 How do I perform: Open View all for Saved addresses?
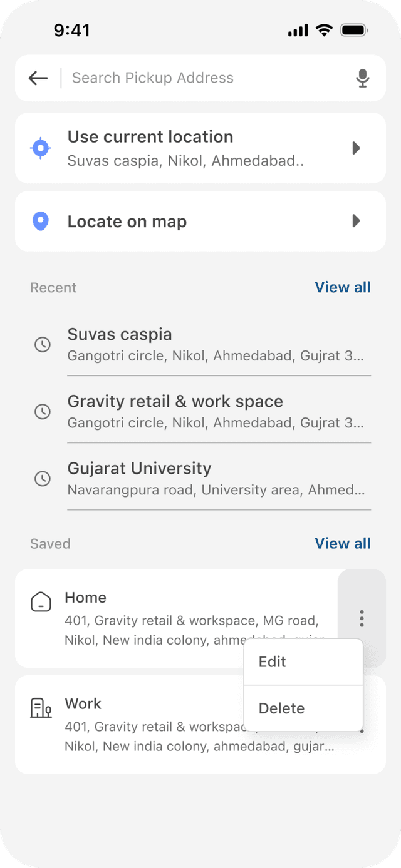pyautogui.click(x=343, y=543)
